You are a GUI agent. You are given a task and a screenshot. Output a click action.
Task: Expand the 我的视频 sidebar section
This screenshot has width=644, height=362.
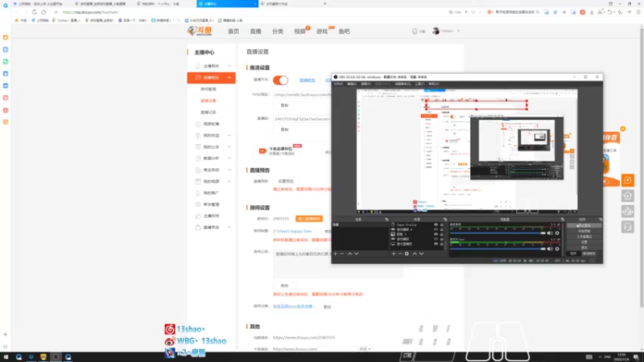click(x=229, y=182)
